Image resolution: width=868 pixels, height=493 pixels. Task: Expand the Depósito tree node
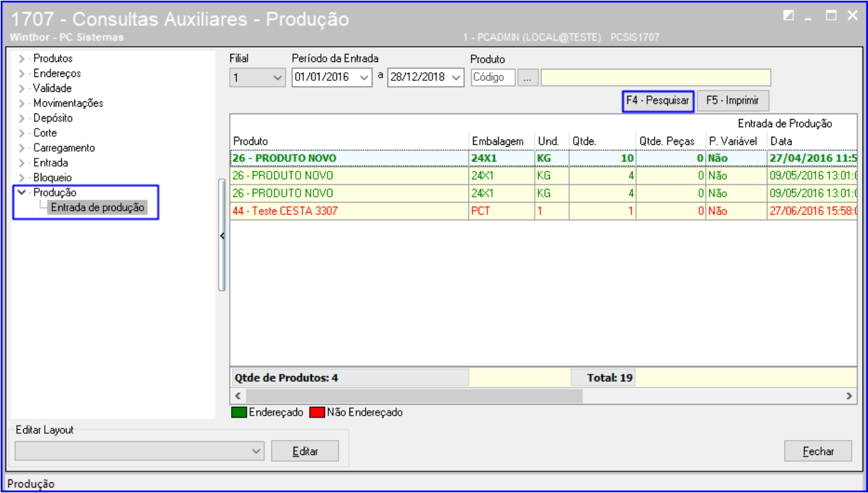click(22, 118)
